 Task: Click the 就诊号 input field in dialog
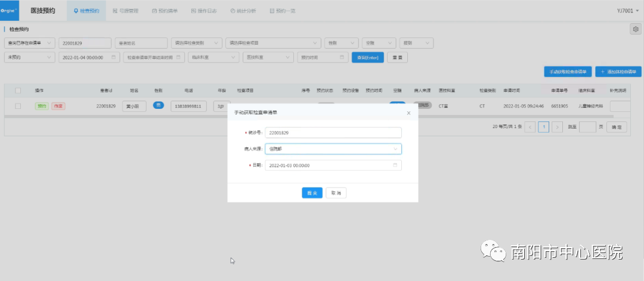click(x=333, y=133)
